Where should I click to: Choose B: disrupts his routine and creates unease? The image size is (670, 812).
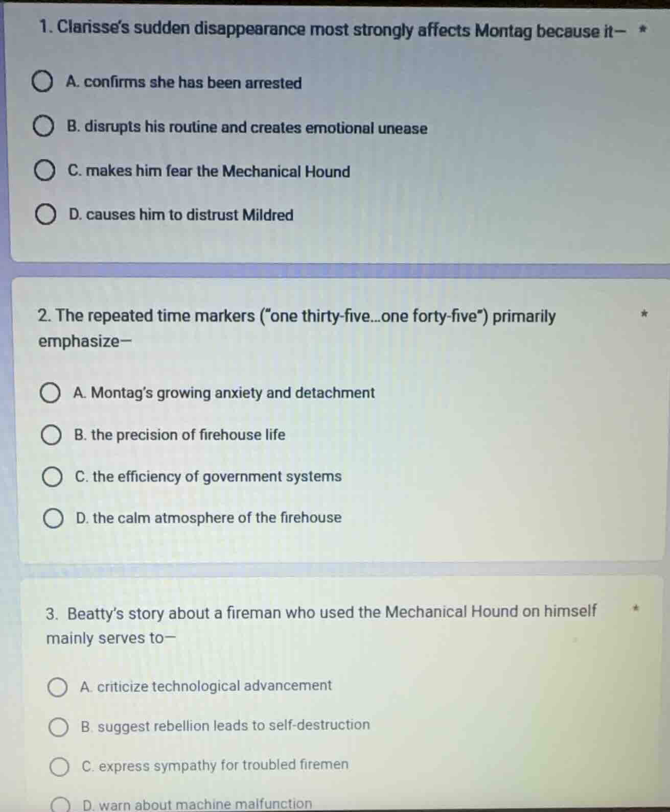click(x=43, y=127)
